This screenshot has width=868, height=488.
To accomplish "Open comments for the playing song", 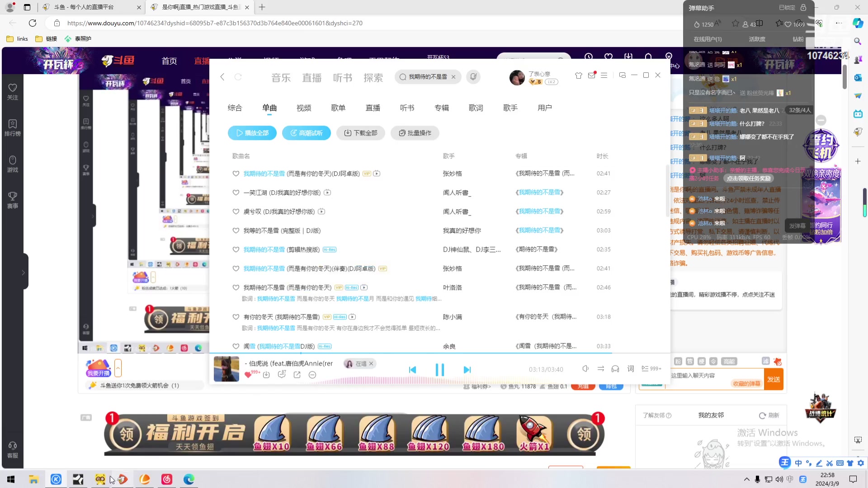I will [282, 375].
